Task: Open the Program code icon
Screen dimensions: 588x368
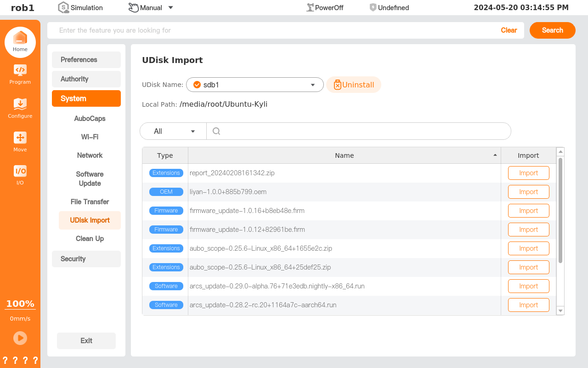Action: tap(20, 70)
